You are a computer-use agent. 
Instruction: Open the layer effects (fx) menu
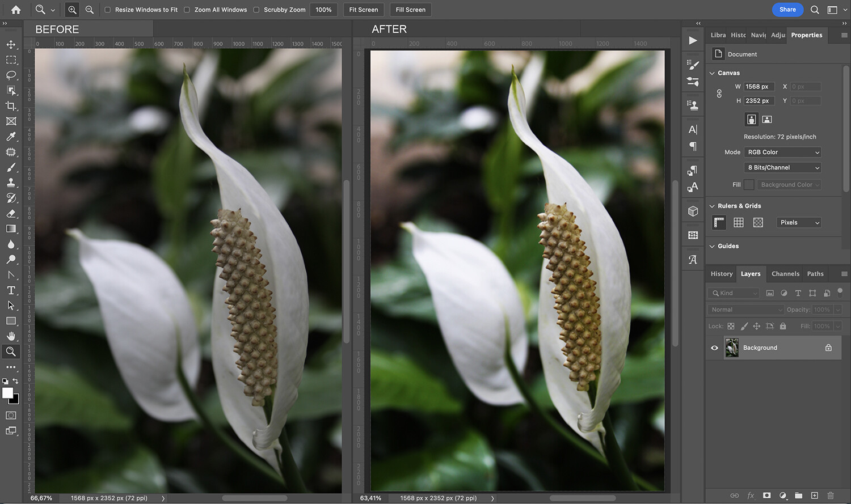(x=750, y=495)
